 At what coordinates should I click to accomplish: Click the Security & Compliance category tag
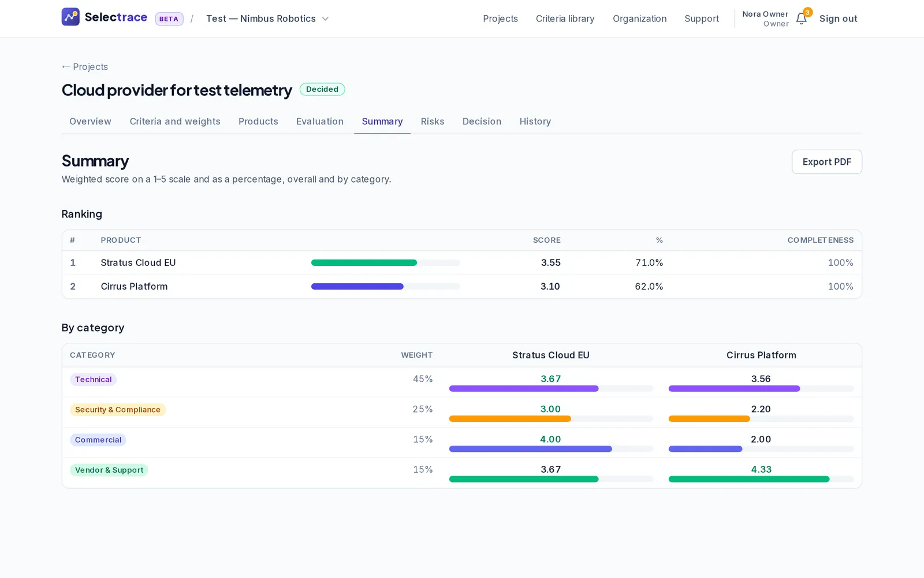pyautogui.click(x=118, y=409)
